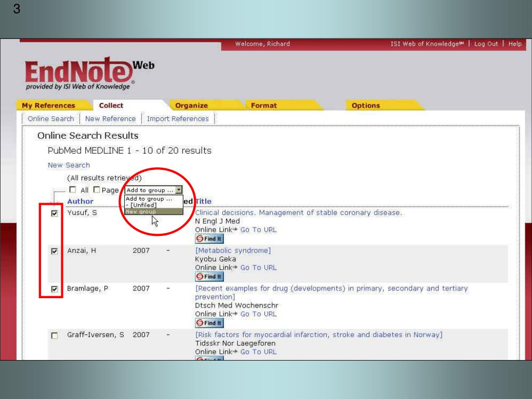Open the Options tab
This screenshot has height=399, width=532.
(366, 105)
